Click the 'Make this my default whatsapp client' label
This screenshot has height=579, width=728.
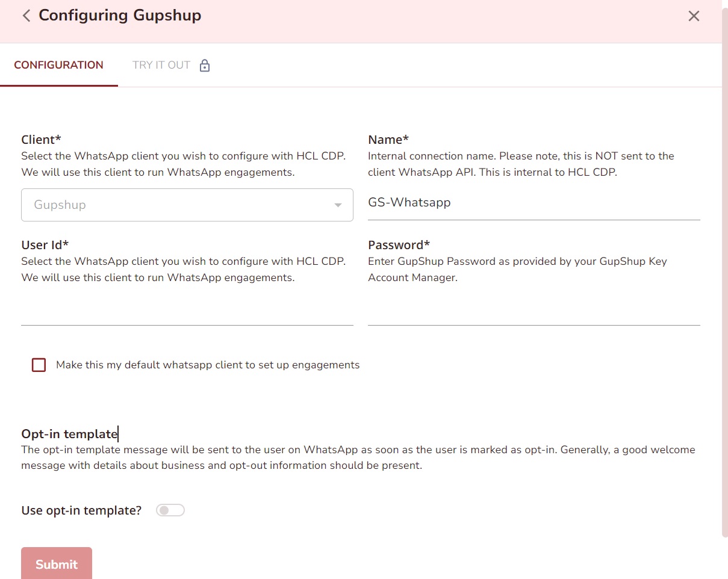point(208,365)
